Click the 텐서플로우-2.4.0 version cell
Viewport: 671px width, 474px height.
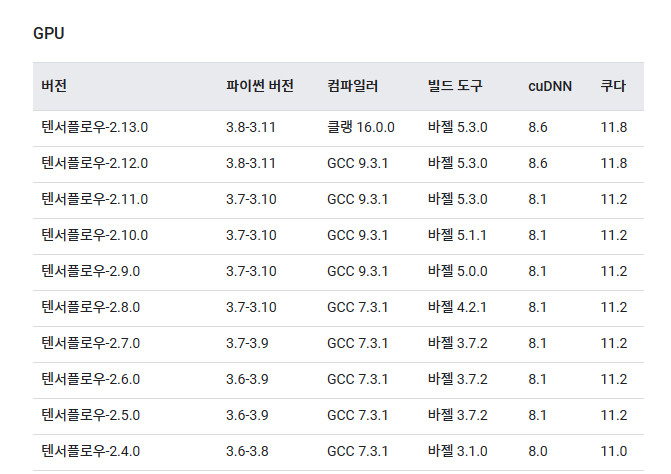[90, 451]
